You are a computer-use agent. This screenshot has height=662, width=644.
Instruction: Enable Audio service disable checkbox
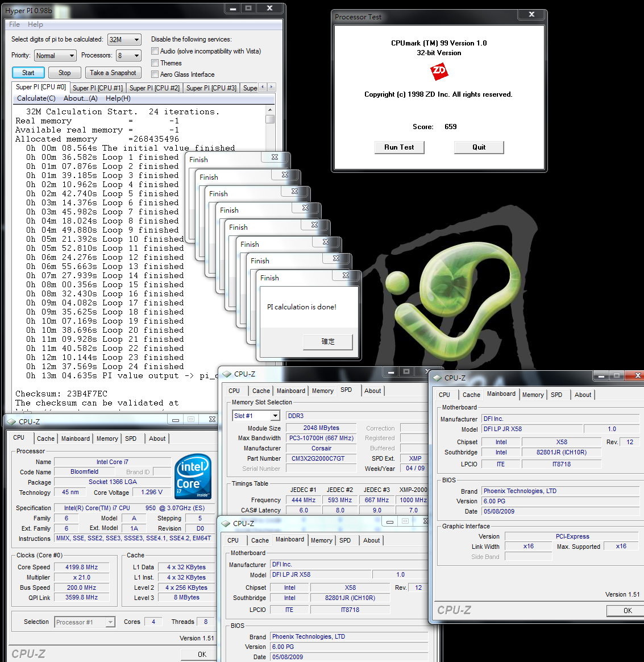155,51
